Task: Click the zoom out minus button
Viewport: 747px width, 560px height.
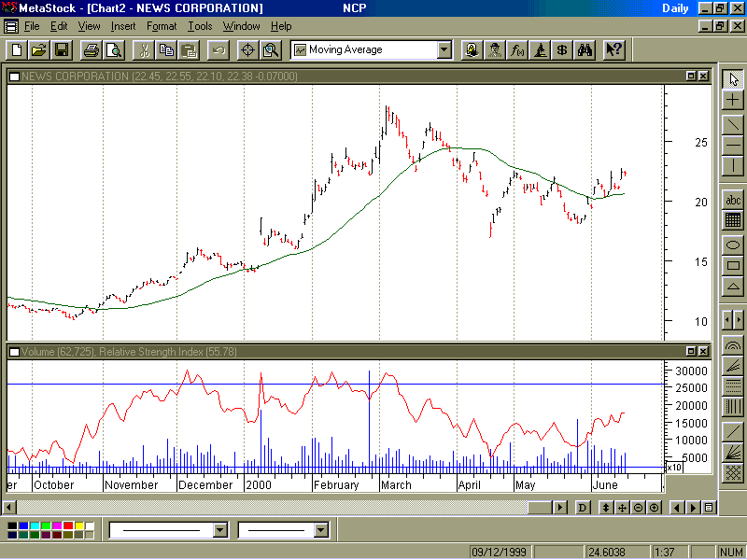Action: point(639,507)
